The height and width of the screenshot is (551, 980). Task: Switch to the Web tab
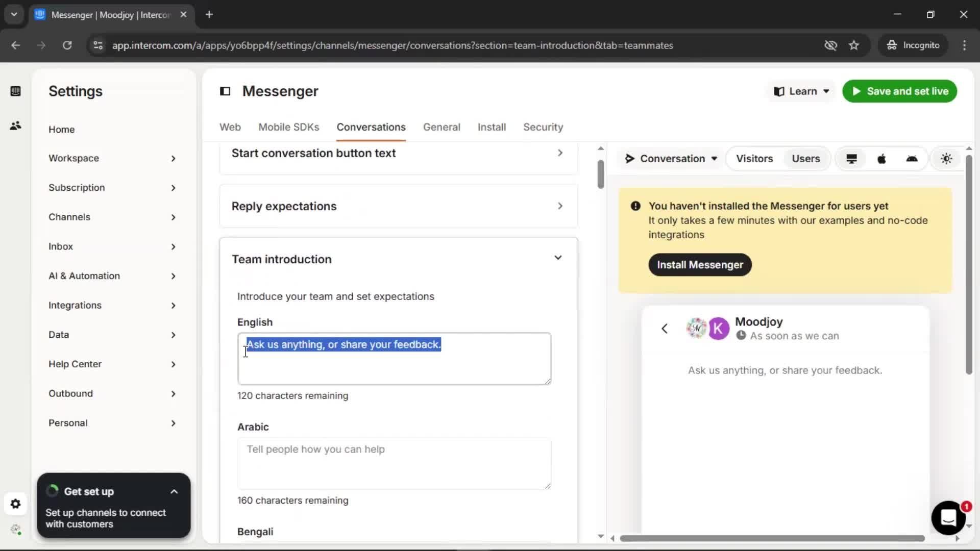(x=230, y=127)
